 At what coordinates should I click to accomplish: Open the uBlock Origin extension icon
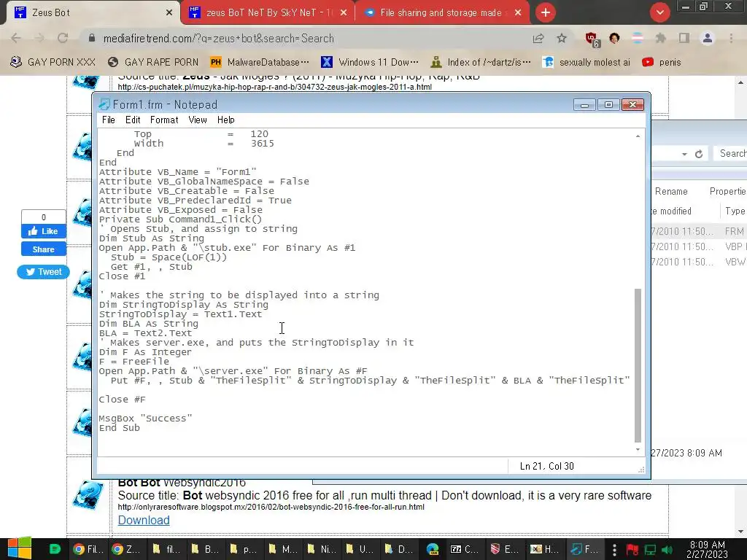592,39
